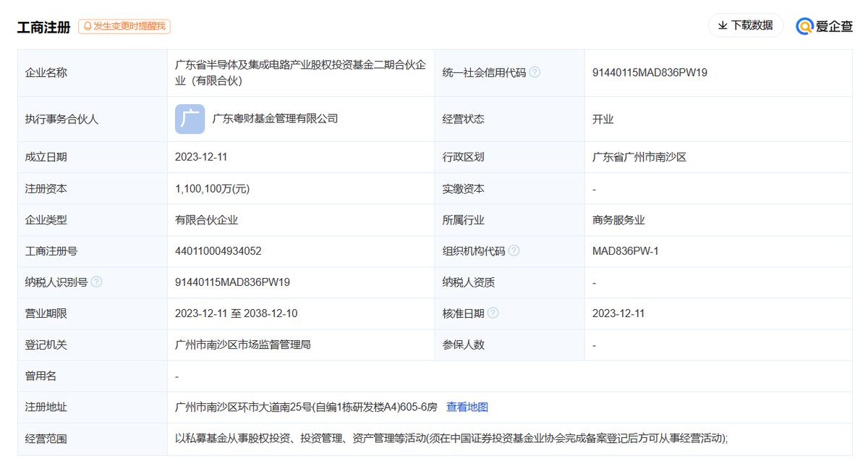Click the 经营状态 value 开业

601,119
